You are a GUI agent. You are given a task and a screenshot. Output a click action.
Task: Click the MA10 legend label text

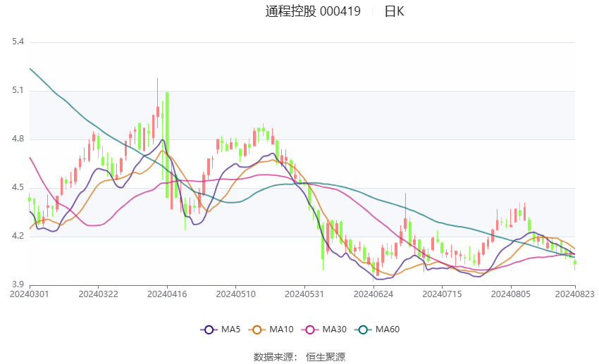pos(281,330)
